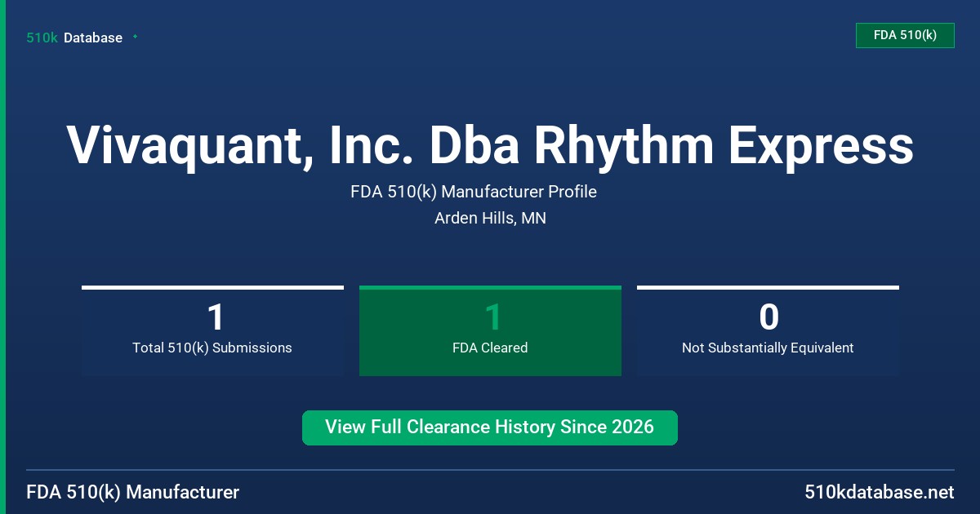Click the FDA 510(k) Manufacturer footer label
This screenshot has height=514, width=980.
pyautogui.click(x=133, y=493)
